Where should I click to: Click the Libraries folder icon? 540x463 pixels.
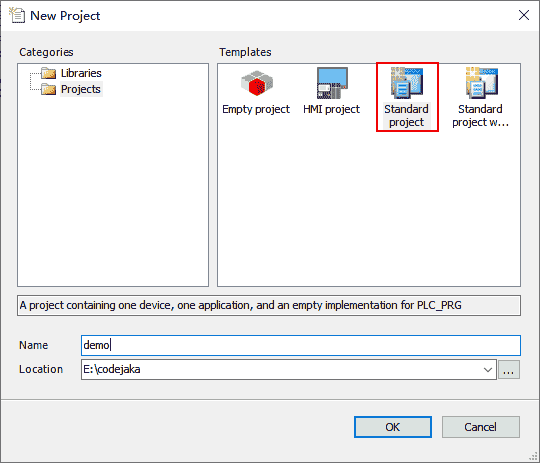pos(48,73)
